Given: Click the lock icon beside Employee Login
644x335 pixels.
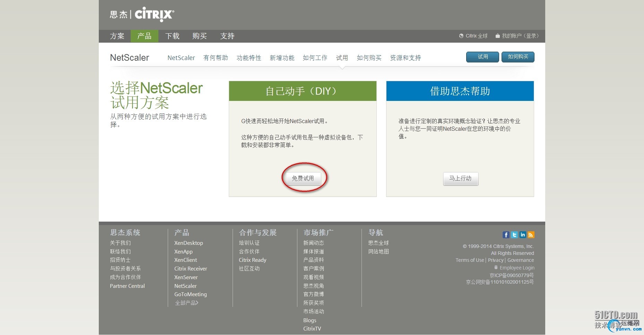Looking at the screenshot, I should pos(496,267).
